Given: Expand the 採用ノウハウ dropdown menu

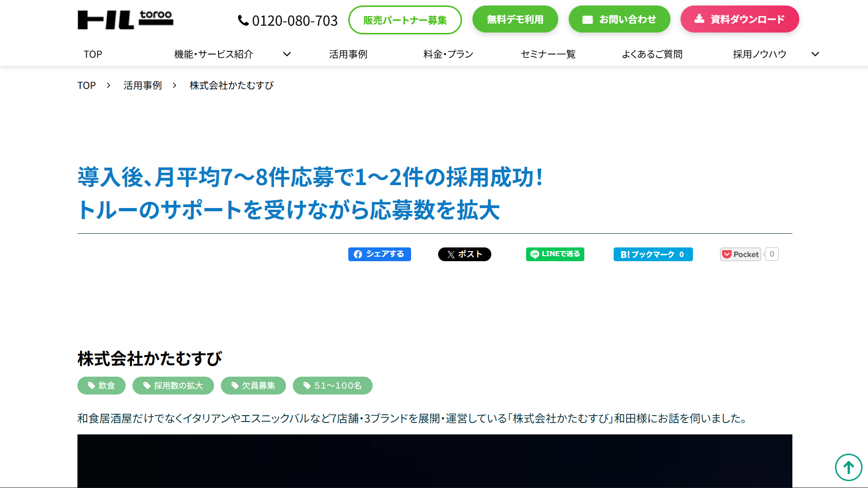Looking at the screenshot, I should point(815,54).
